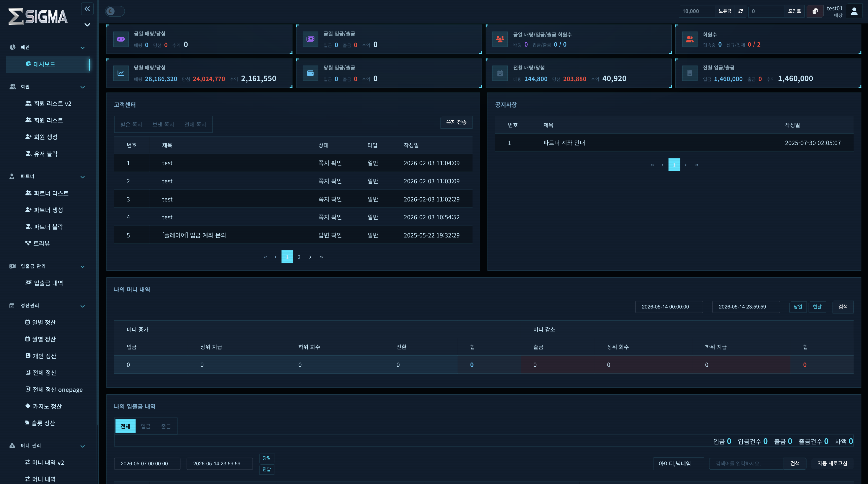This screenshot has width=868, height=484.
Task: Switch to the 보낸 쪽지 tab
Action: (x=163, y=124)
